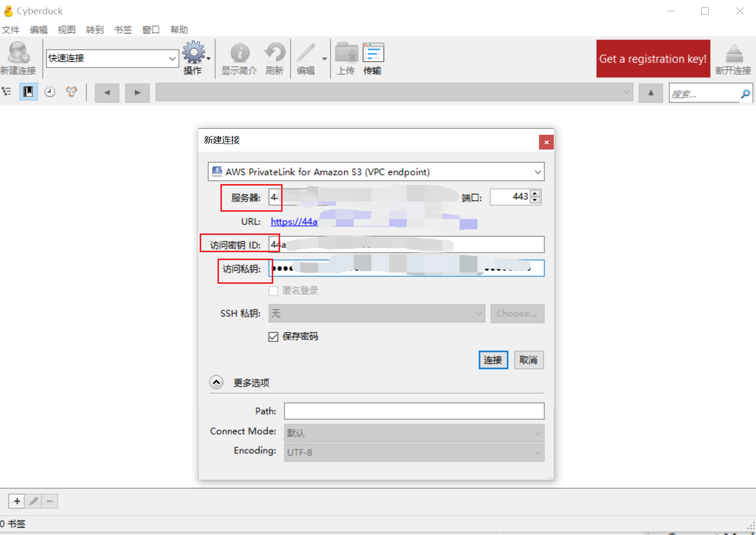Open the Encoding UTF-8 dropdown

point(414,453)
